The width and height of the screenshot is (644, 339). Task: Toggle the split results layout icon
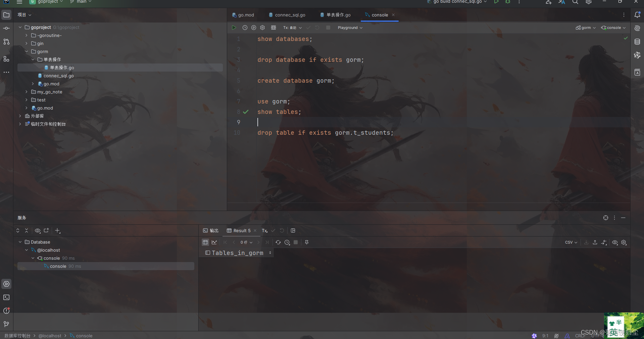(x=293, y=230)
